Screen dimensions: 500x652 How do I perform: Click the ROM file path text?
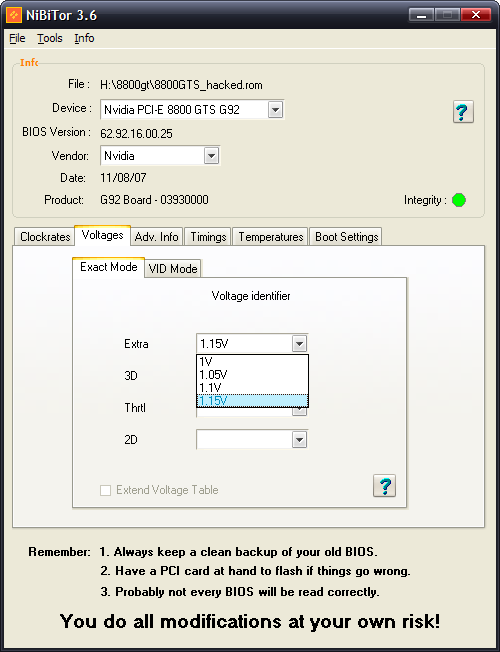[181, 85]
